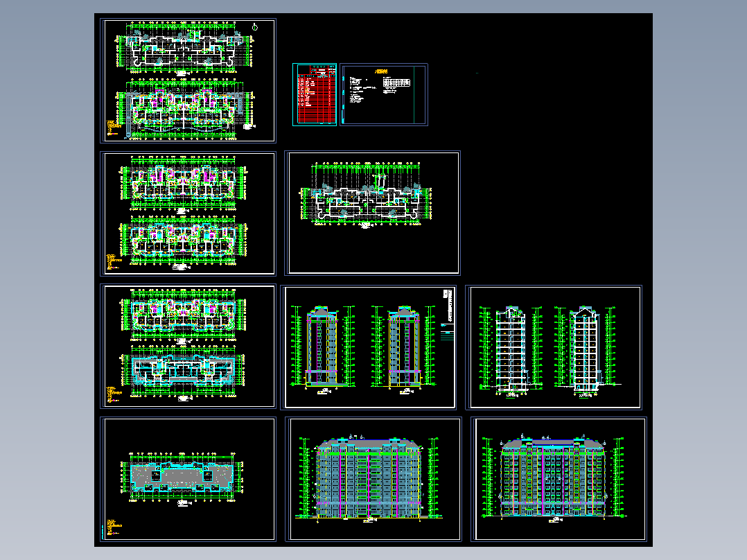Click the left building section drawing
The image size is (747, 560).
pyautogui.click(x=511, y=351)
